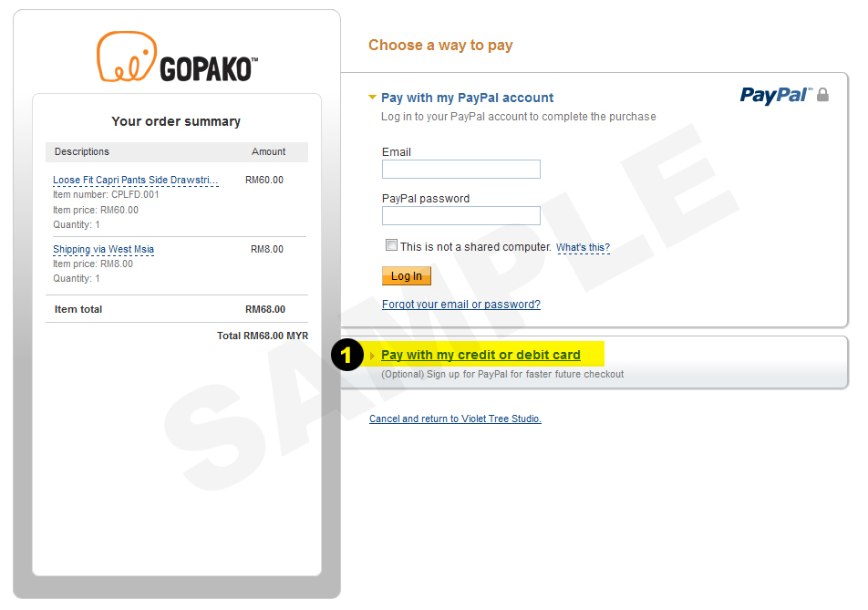Image resolution: width=868 pixels, height=610 pixels.
Task: Focus the Email input field
Action: (x=460, y=169)
